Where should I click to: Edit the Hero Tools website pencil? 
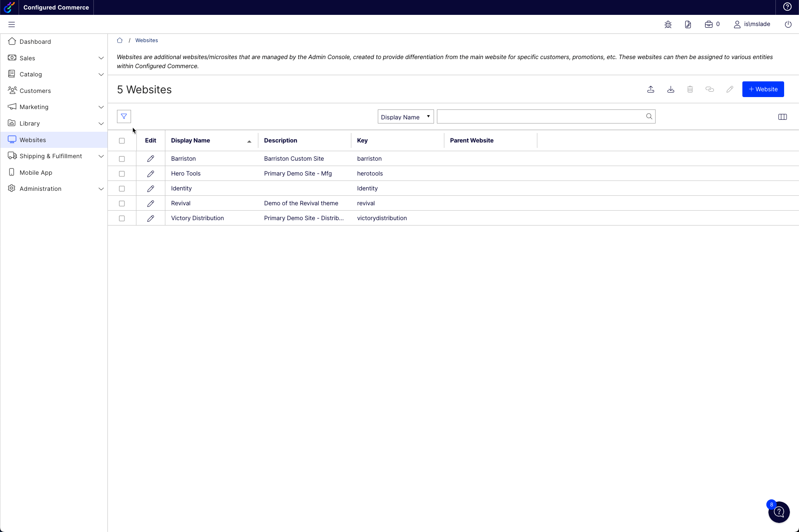click(150, 173)
